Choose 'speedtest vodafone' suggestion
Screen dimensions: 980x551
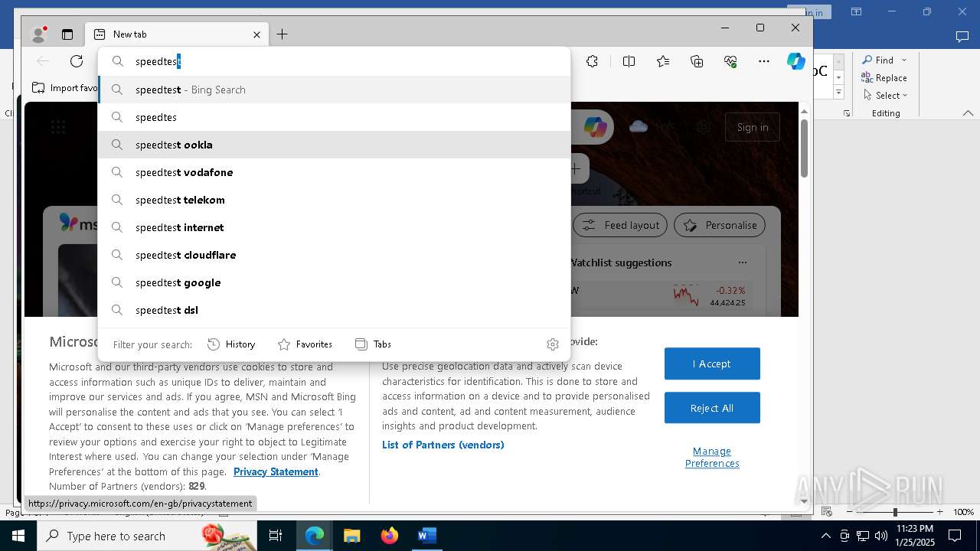(335, 172)
